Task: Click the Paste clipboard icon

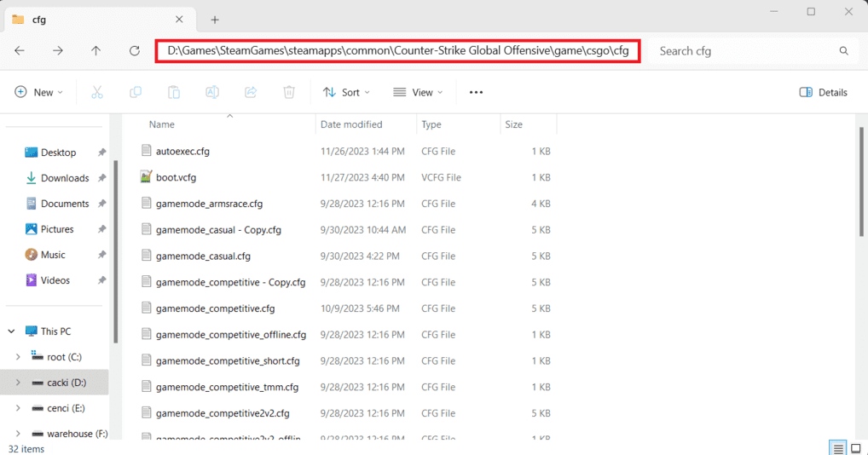Action: click(x=174, y=92)
